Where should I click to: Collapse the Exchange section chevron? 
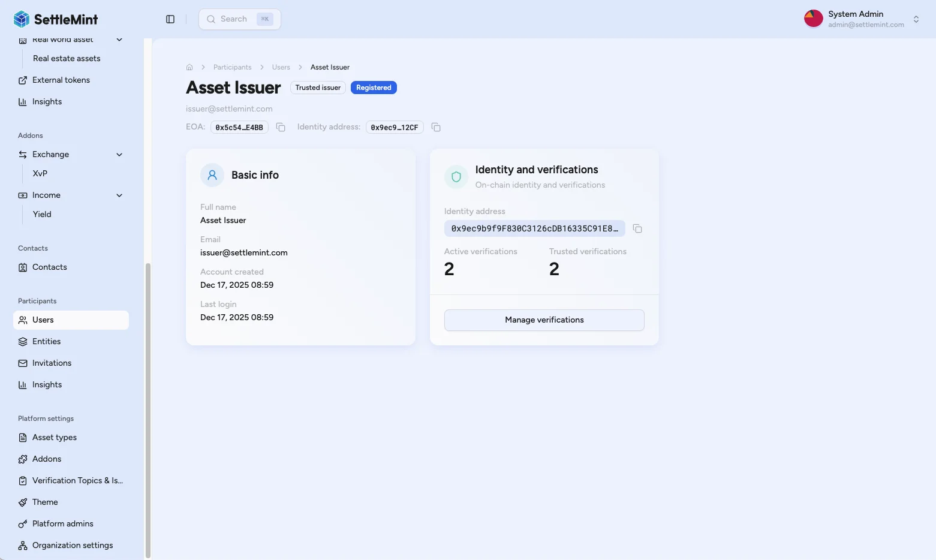click(119, 155)
